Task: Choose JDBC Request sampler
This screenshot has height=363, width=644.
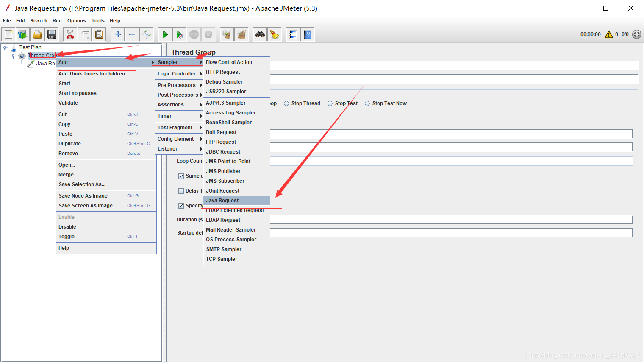Action: (x=236, y=152)
